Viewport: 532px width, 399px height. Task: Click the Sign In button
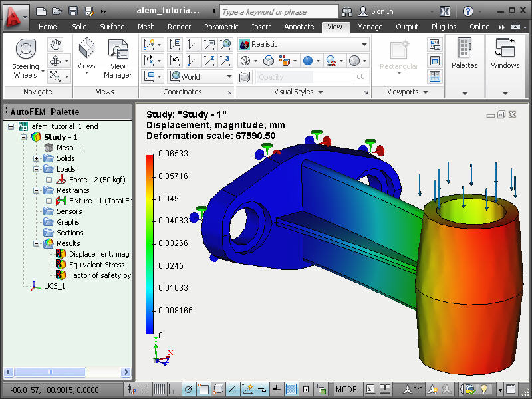coord(376,11)
